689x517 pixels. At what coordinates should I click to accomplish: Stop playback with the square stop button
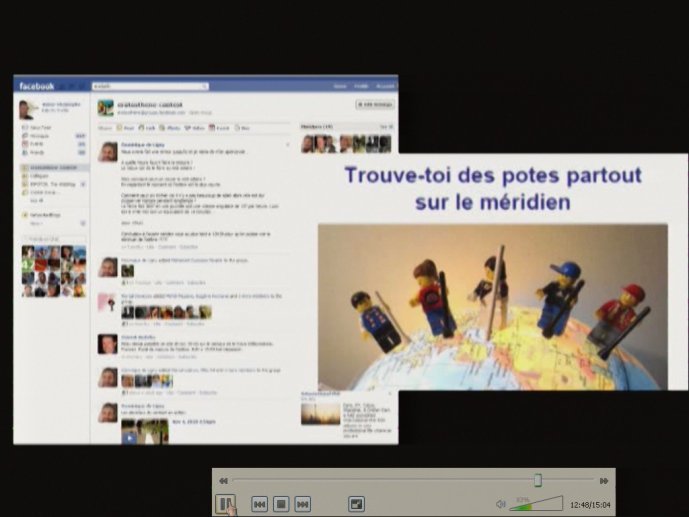(281, 504)
